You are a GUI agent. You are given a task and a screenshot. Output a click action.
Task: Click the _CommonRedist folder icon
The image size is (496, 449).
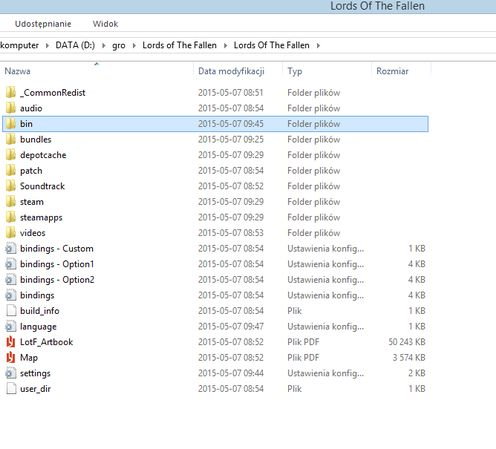[11, 92]
